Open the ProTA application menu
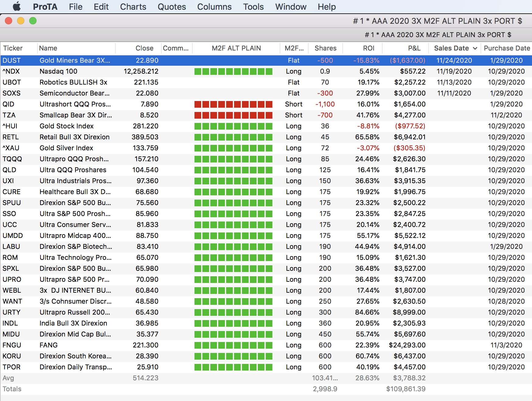Screen dimensions: 532x401 tap(45, 7)
